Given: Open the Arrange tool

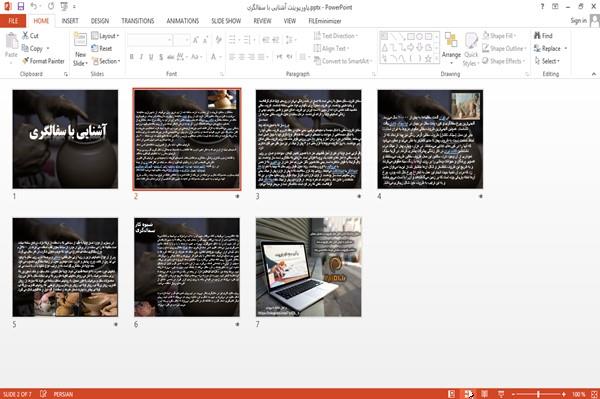Looking at the screenshot, I should click(x=451, y=49).
